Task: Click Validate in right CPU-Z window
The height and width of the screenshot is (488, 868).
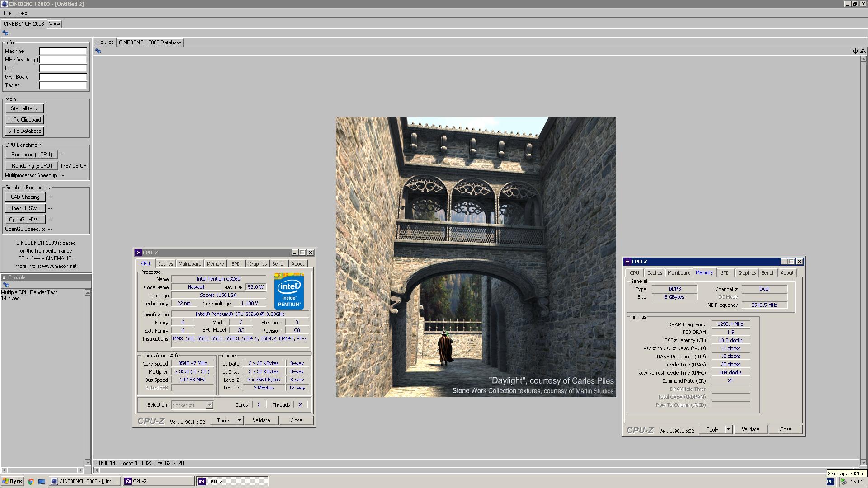Action: point(750,429)
